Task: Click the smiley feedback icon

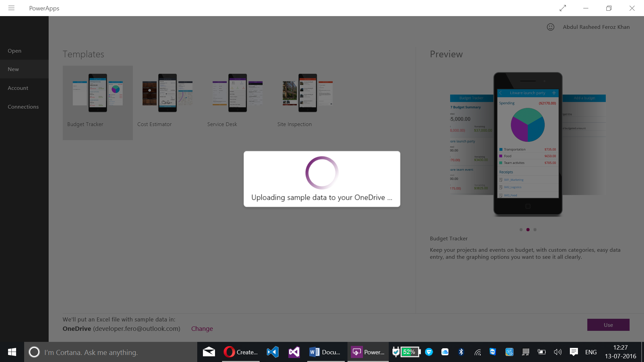Action: tap(550, 27)
